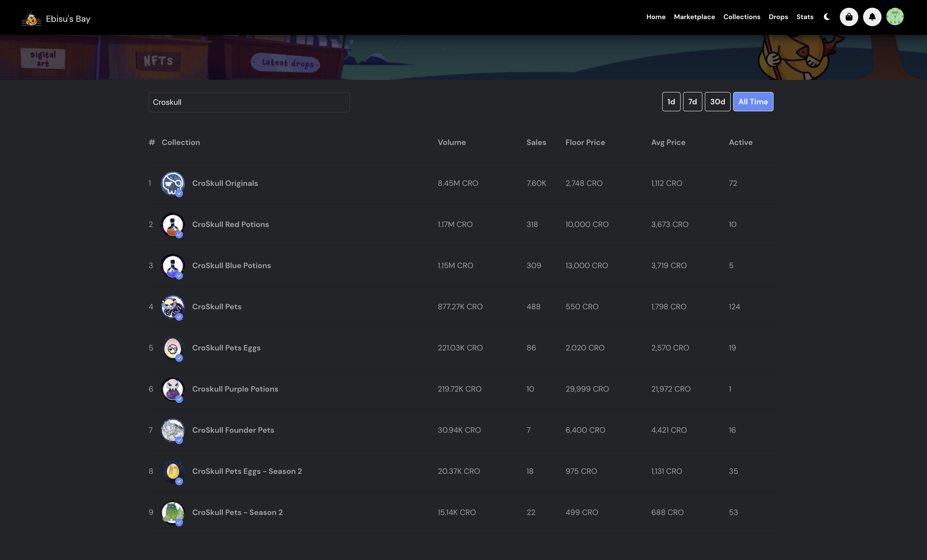
Task: Click the 21,972 CRO average price
Action: (x=671, y=389)
